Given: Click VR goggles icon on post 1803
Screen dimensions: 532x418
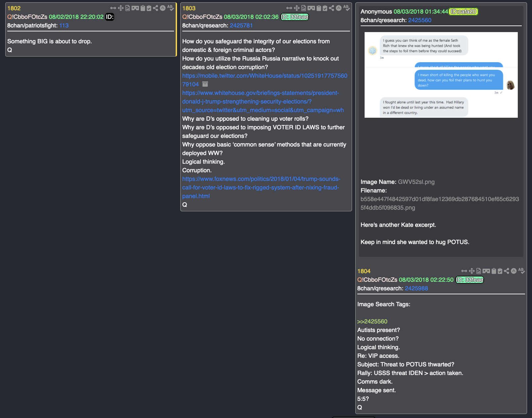Looking at the screenshot, I should pyautogui.click(x=311, y=8).
